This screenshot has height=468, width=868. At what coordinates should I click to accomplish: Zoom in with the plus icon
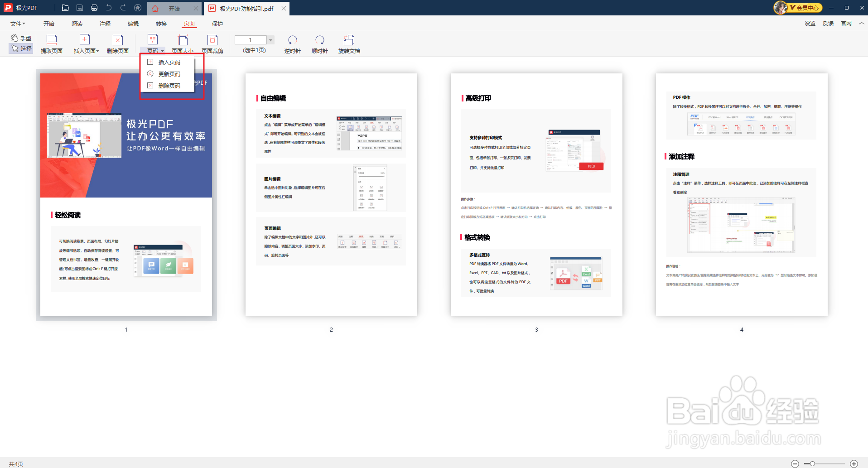click(x=854, y=463)
